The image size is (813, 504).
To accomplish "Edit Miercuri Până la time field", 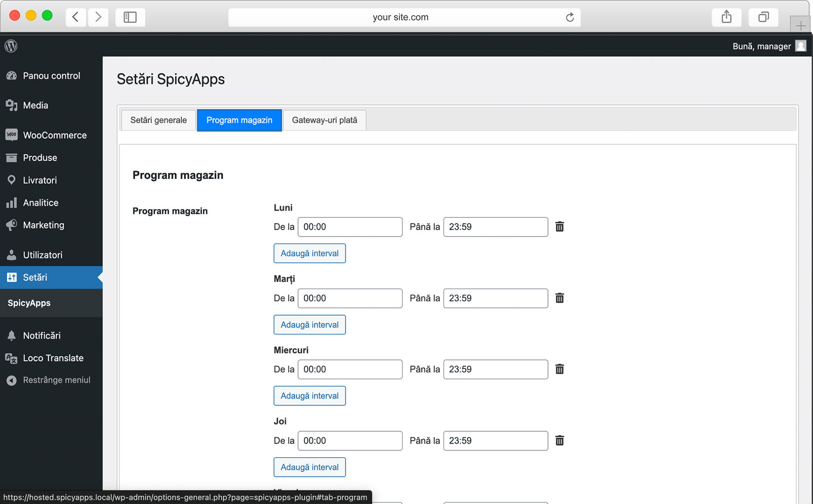I will 496,369.
